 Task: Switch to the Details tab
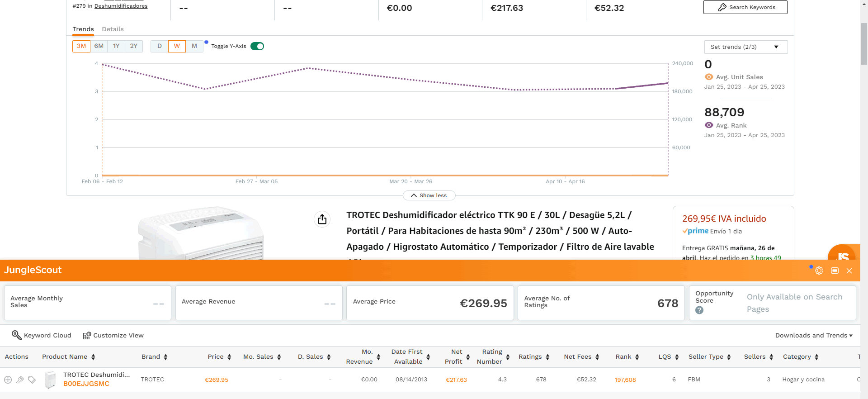(113, 29)
